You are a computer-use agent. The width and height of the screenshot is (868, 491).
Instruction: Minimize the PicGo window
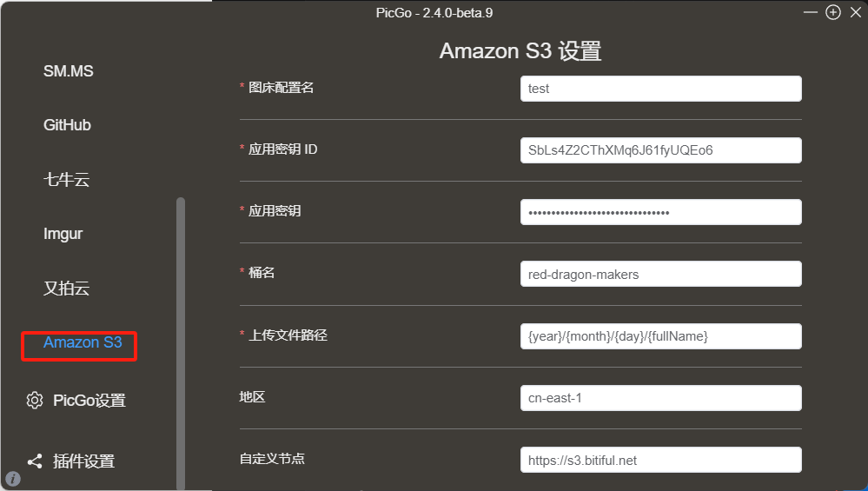[811, 12]
